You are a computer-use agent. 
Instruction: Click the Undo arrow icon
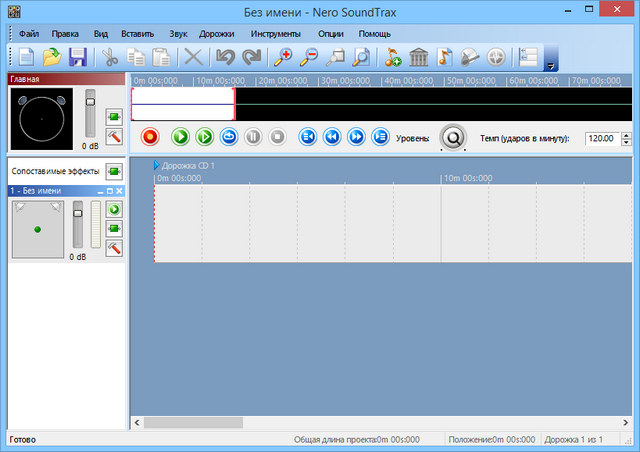[226, 58]
